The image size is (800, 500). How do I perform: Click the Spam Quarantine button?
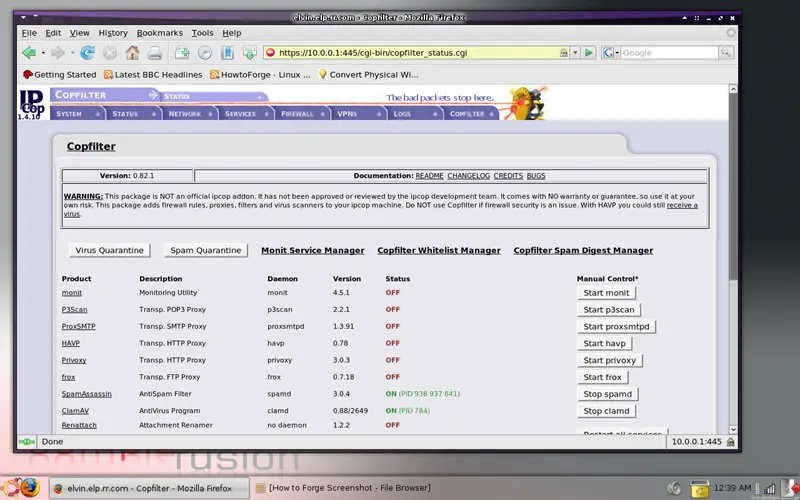[206, 251]
